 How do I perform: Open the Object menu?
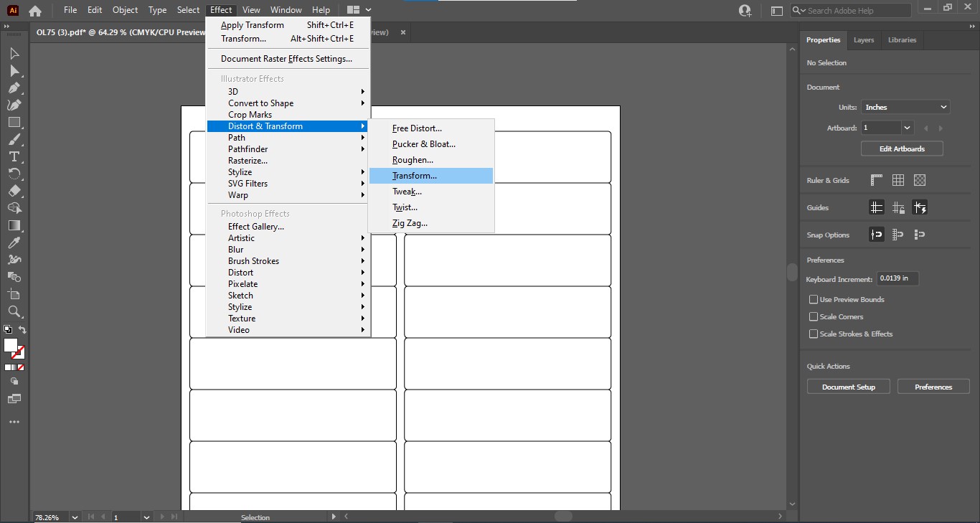(125, 10)
